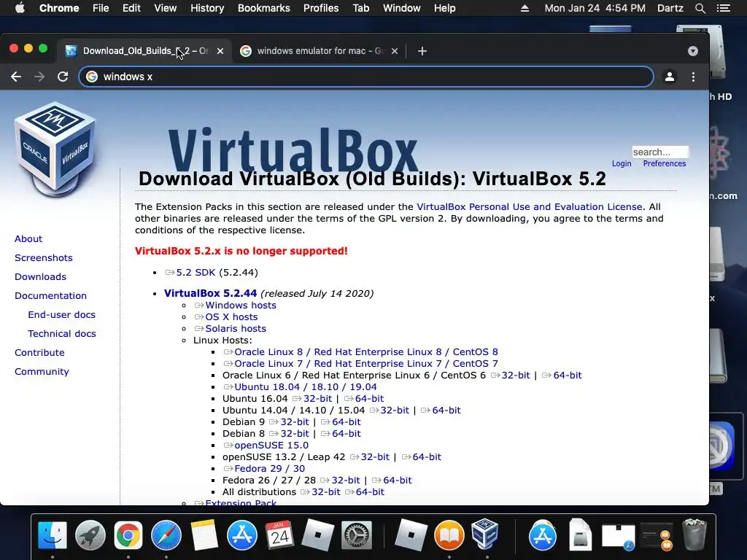
Task: Click the VirtualBox Oracle cube logo
Action: coord(55,149)
